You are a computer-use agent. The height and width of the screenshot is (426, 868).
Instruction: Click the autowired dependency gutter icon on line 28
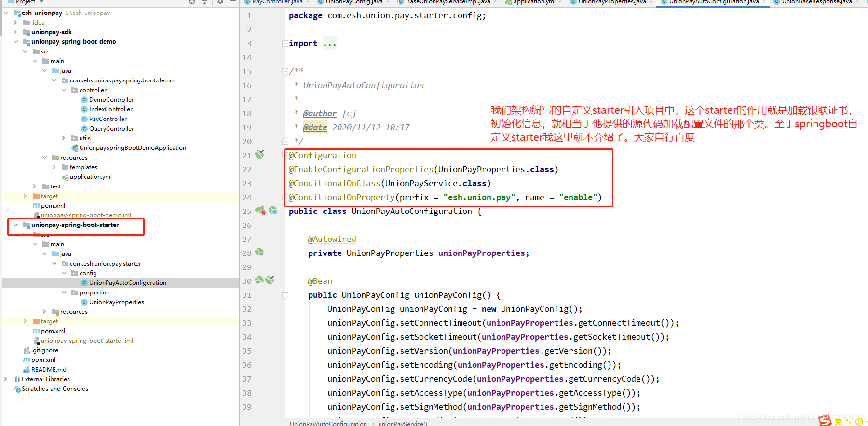tap(259, 252)
